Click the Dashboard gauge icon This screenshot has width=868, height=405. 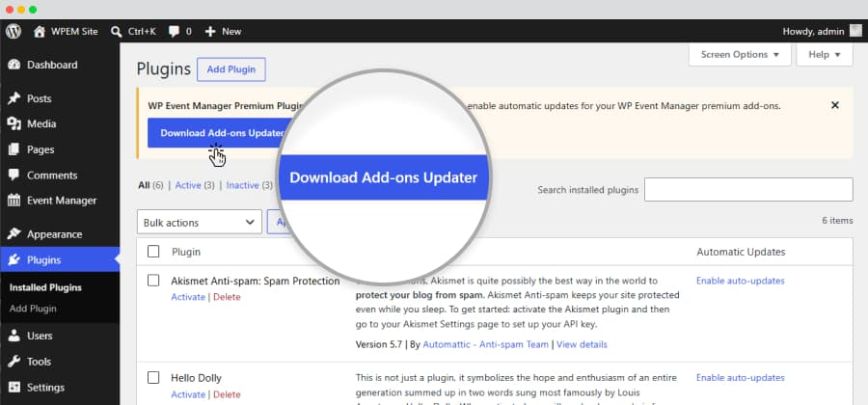[14, 65]
